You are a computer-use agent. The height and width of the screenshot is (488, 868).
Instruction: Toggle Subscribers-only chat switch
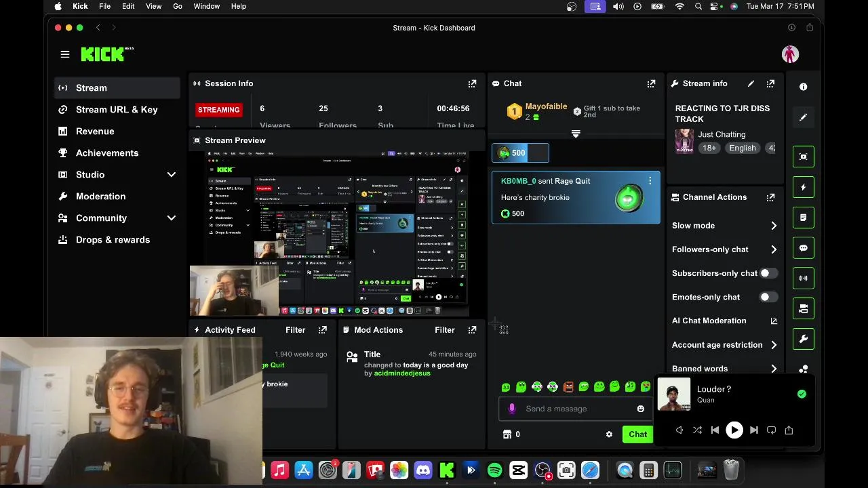(x=768, y=273)
